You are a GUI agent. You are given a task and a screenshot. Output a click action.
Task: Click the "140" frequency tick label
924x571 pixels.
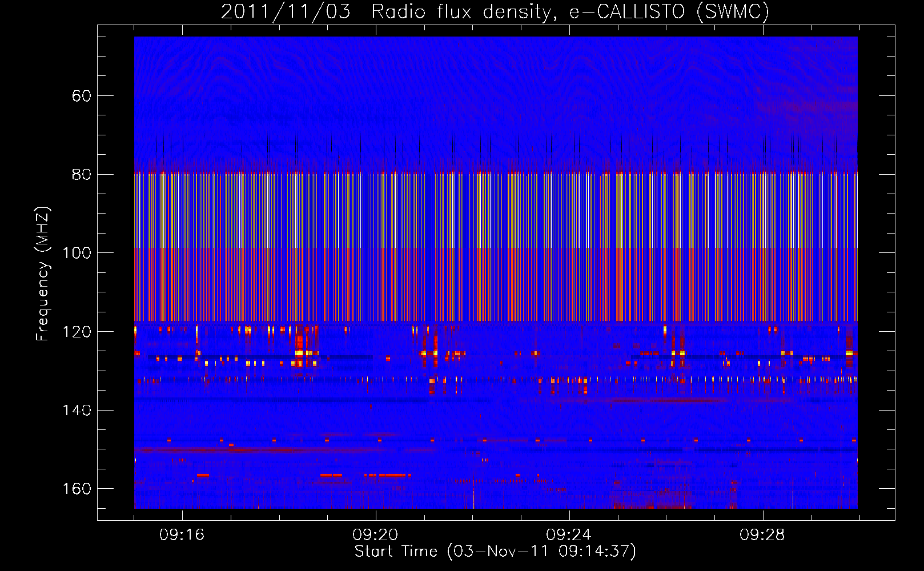point(77,411)
